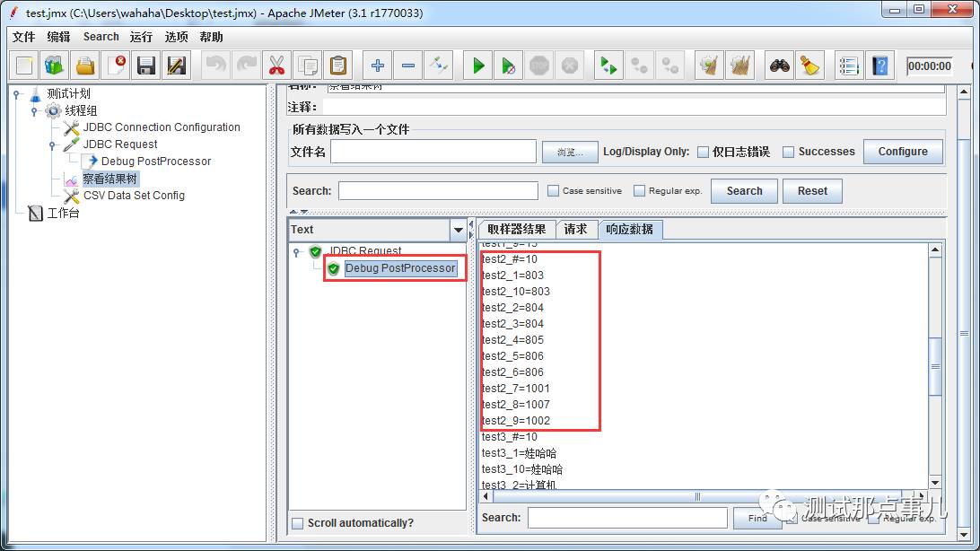
Task: Select the 察看结果树 tree item
Action: click(110, 179)
